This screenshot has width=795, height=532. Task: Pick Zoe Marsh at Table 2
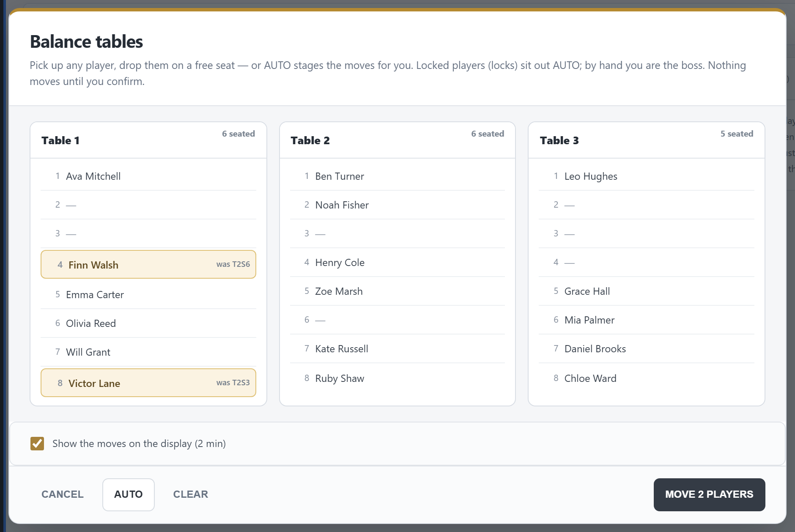click(397, 291)
